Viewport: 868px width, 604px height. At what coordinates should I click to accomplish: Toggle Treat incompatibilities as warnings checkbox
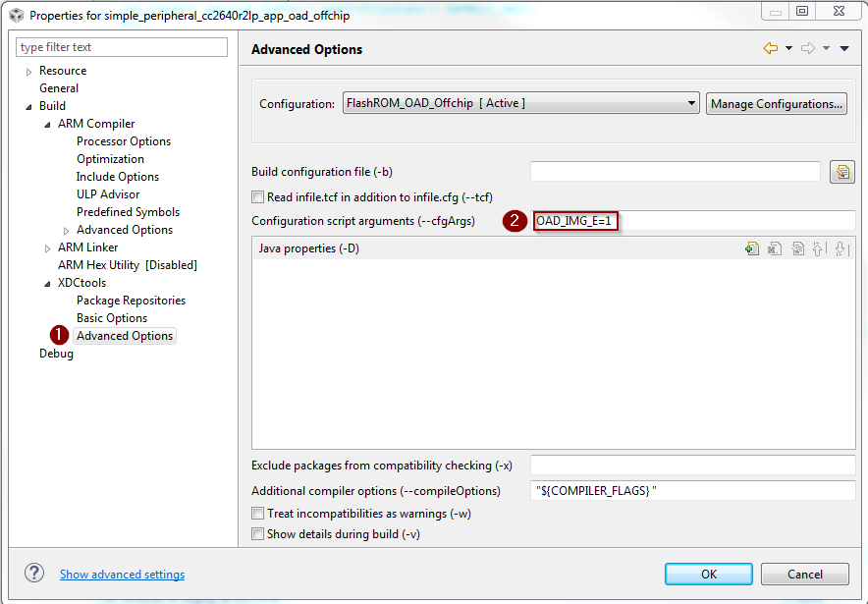tap(258, 514)
